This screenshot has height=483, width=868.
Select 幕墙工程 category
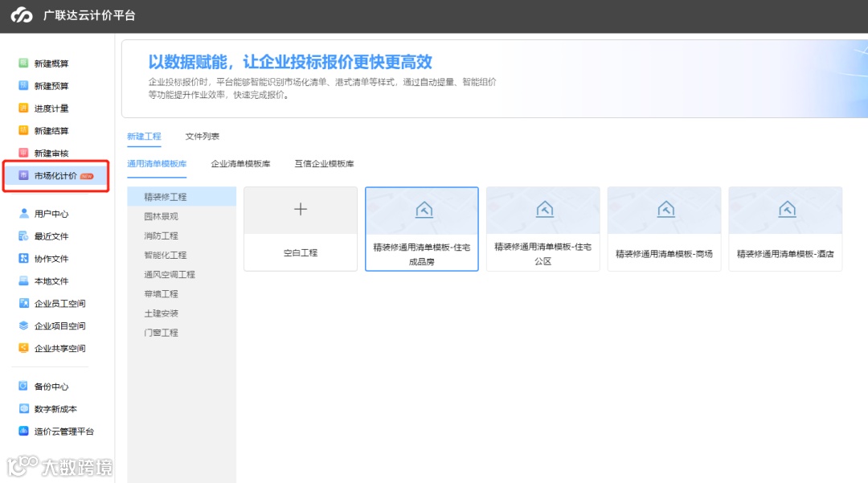[182, 293]
